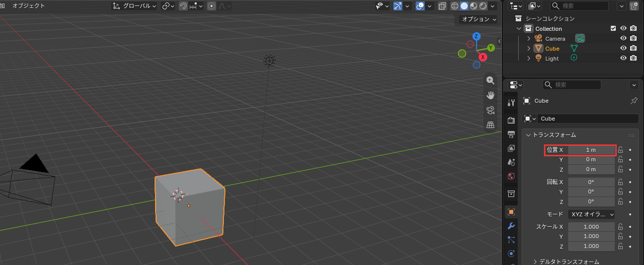Open the View Layer properties tab
The height and width of the screenshot is (265, 644).
(511, 148)
